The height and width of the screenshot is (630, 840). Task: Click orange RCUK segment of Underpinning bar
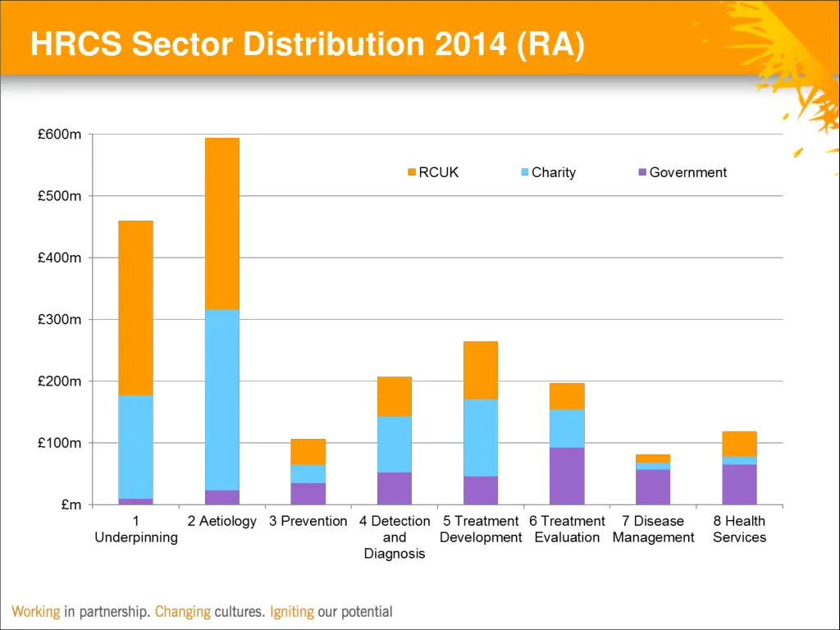pyautogui.click(x=135, y=308)
